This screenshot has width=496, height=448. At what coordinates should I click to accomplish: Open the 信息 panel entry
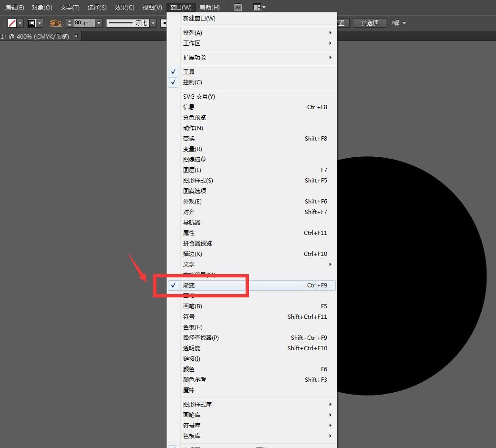click(x=251, y=107)
